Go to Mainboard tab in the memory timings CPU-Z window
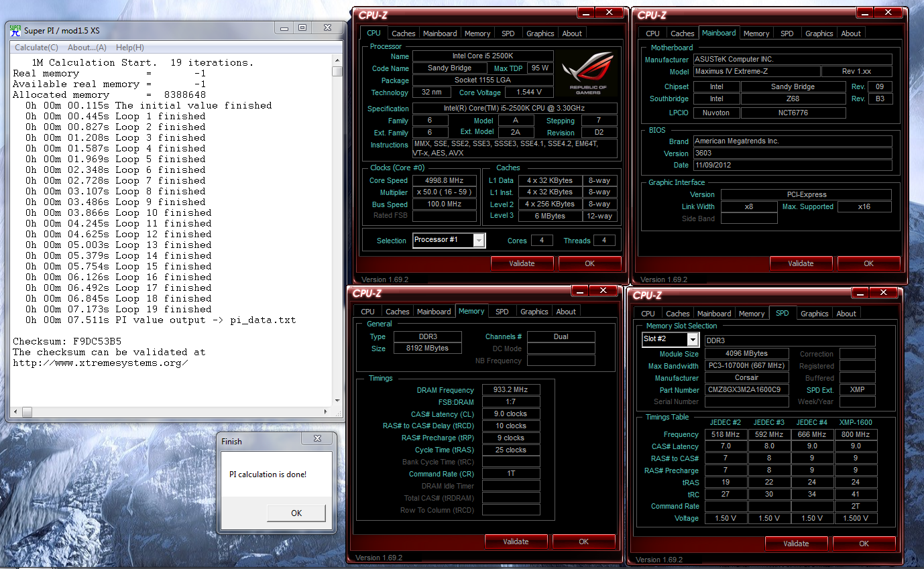 pyautogui.click(x=434, y=312)
